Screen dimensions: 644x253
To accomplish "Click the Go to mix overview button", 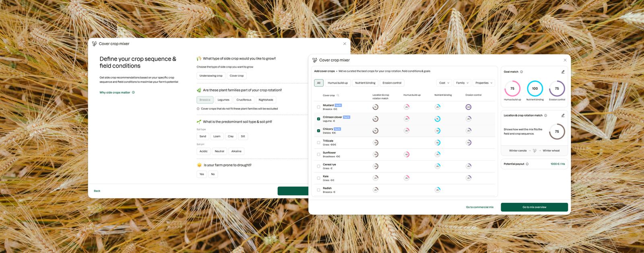I will [534, 207].
